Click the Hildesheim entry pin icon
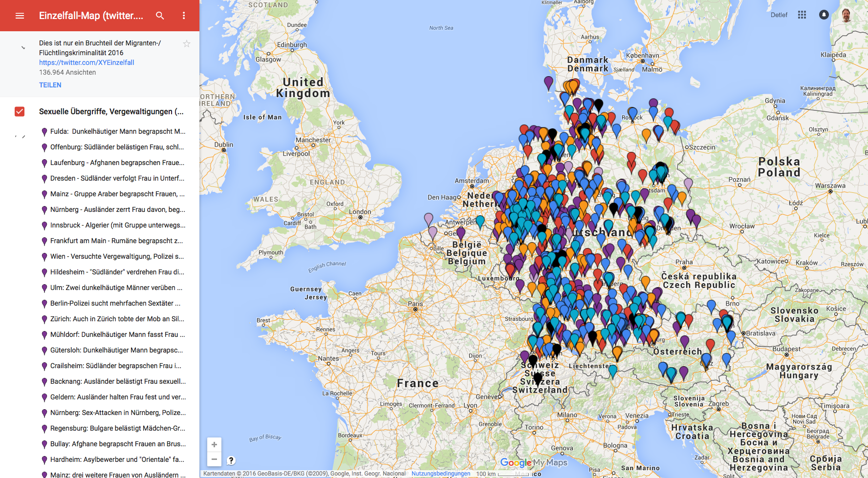The image size is (868, 478). pos(44,272)
